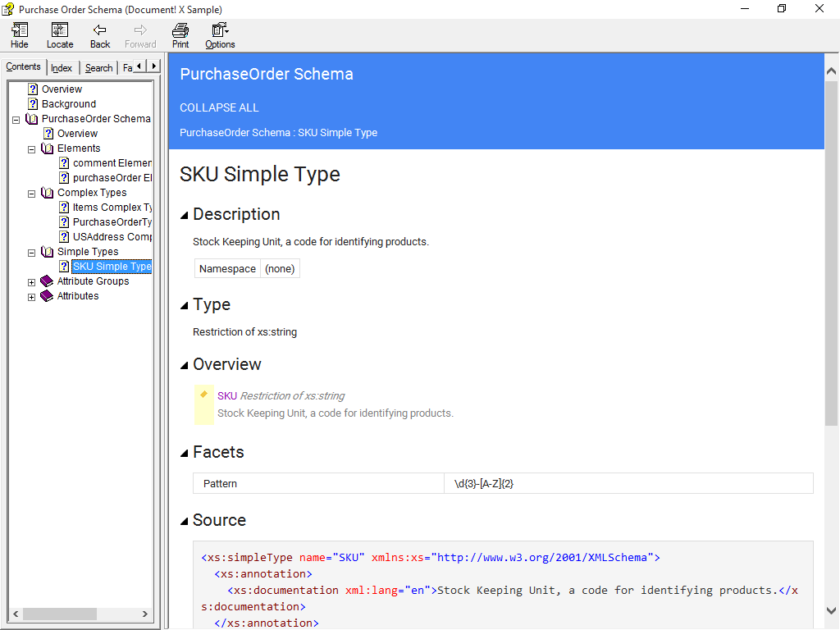Image resolution: width=840 pixels, height=630 pixels.
Task: Click the closed book icon for Attributes
Action: [47, 295]
